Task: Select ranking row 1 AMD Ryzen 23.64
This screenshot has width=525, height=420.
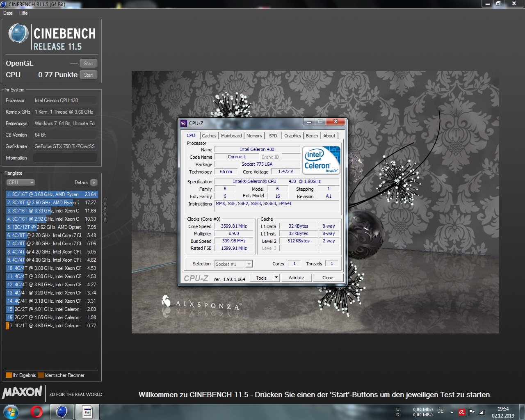Action: click(52, 194)
